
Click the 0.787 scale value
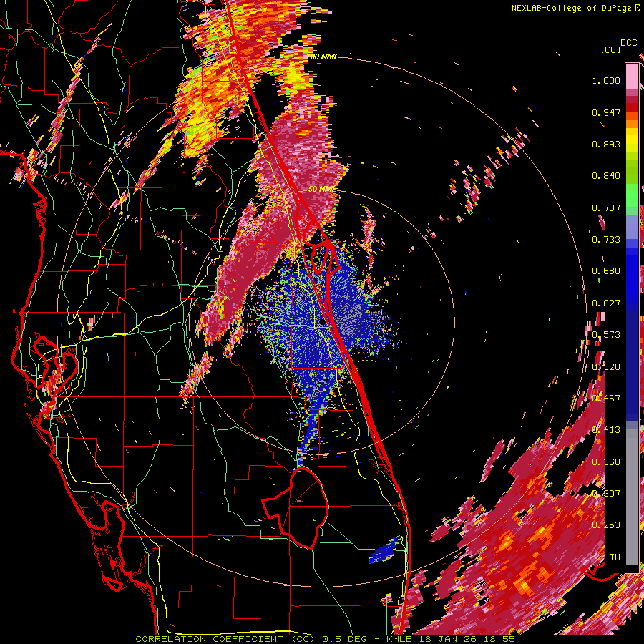point(606,208)
